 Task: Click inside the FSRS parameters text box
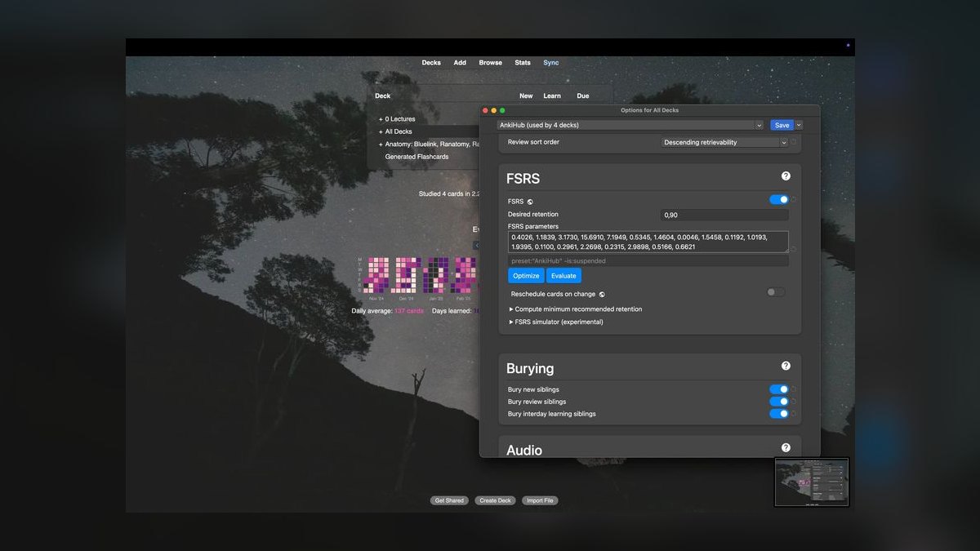(x=648, y=242)
